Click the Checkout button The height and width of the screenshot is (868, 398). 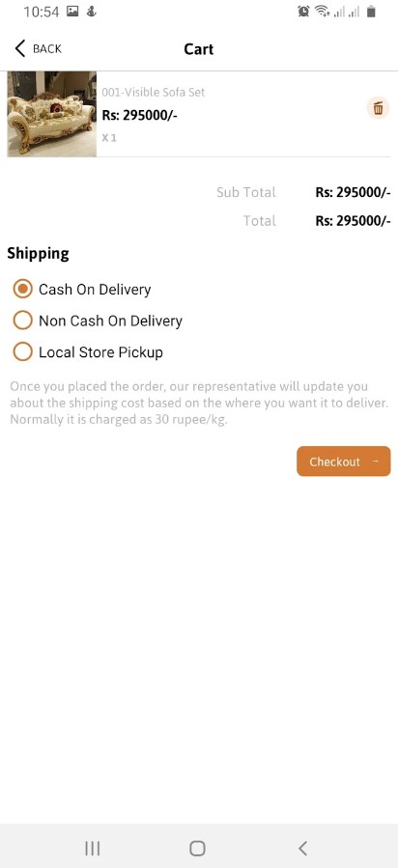point(344,462)
